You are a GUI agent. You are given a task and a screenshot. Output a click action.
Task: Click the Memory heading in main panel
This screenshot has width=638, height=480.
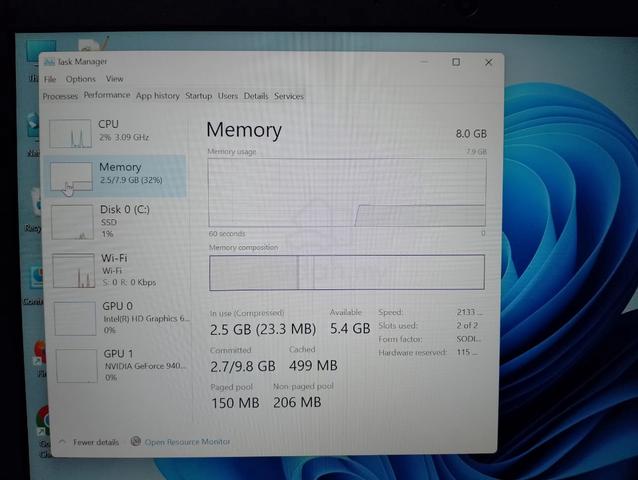[x=244, y=130]
